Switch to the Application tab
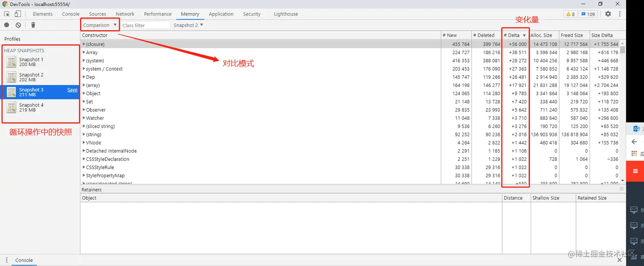Screen dimensions: 644x266 coord(221,14)
